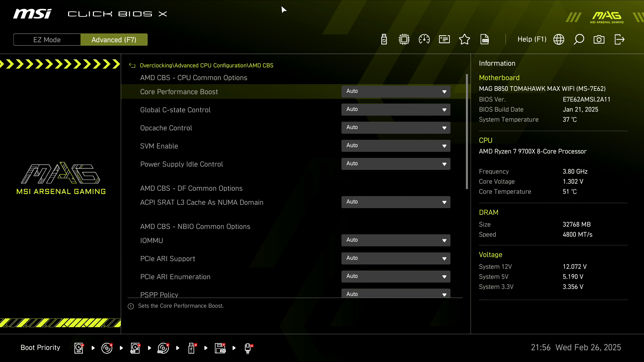Click the Screenshot camera icon
Image resolution: width=644 pixels, height=362 pixels.
(x=598, y=40)
